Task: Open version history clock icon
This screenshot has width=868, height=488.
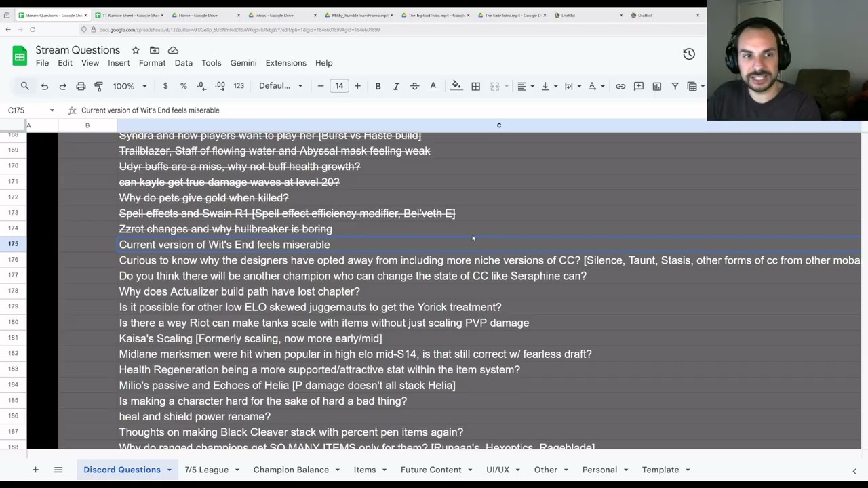Action: tap(689, 54)
